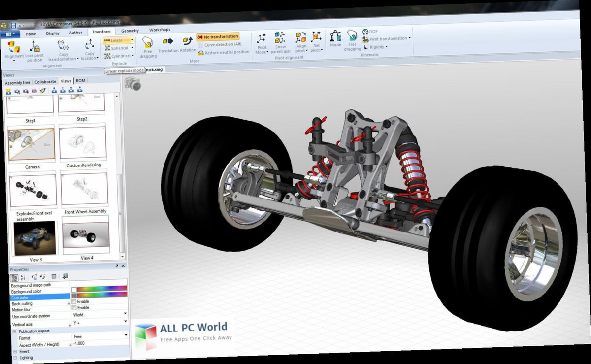This screenshot has height=364, width=591.
Task: Pin the Properties panel
Action: (117, 266)
